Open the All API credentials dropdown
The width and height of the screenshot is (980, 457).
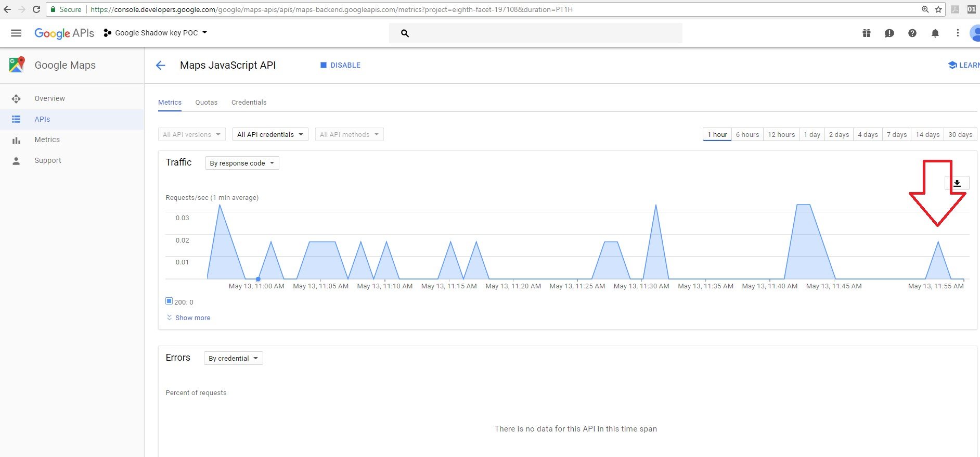270,134
